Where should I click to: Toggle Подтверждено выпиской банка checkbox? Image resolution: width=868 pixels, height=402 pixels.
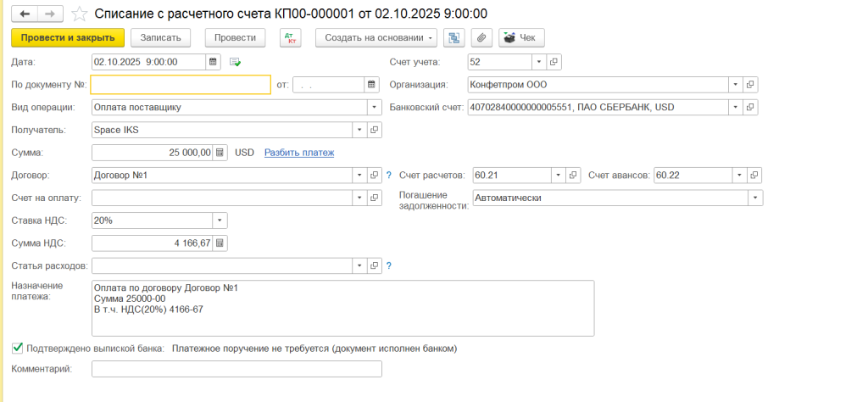18,348
